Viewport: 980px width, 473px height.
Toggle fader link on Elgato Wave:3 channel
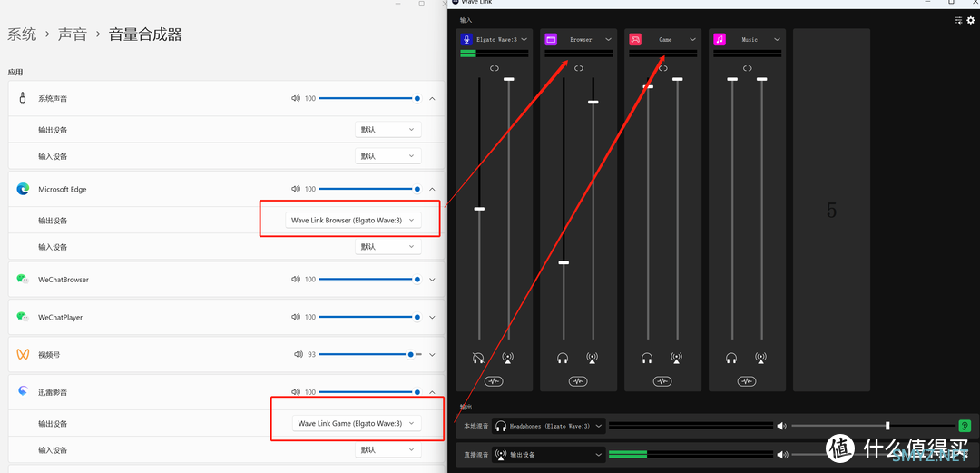click(495, 68)
